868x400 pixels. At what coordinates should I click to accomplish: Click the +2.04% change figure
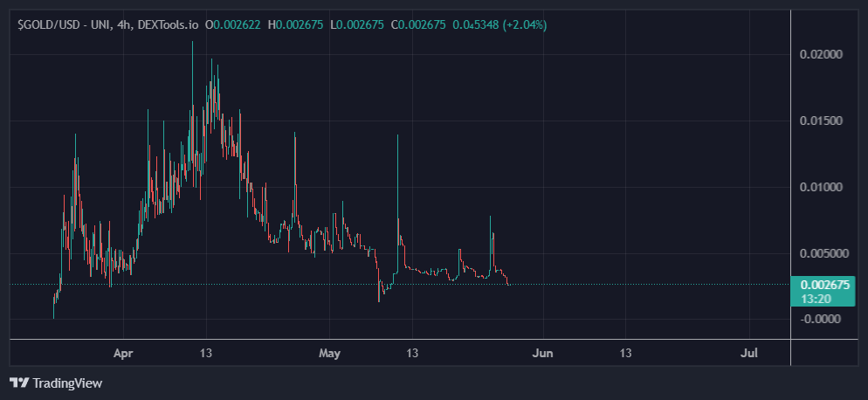525,25
